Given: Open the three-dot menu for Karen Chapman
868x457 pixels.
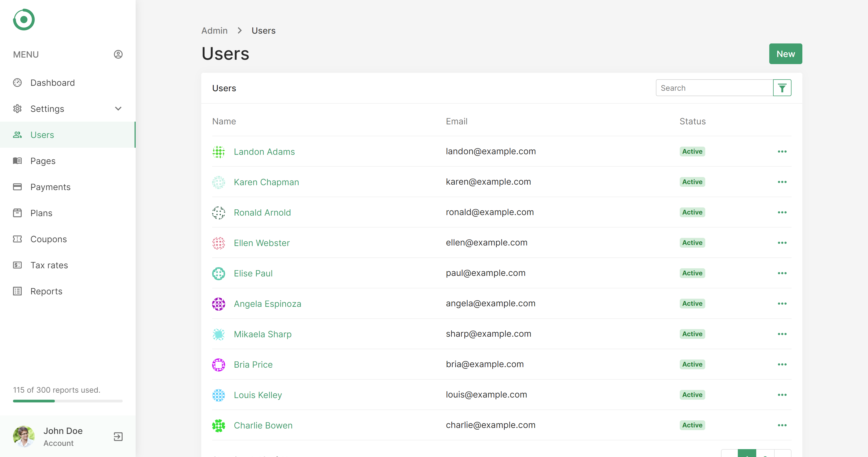Looking at the screenshot, I should pos(782,182).
